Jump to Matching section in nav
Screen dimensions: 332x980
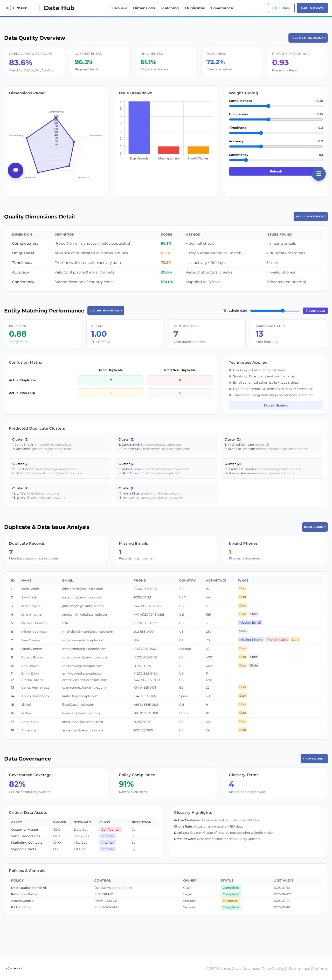(170, 8)
